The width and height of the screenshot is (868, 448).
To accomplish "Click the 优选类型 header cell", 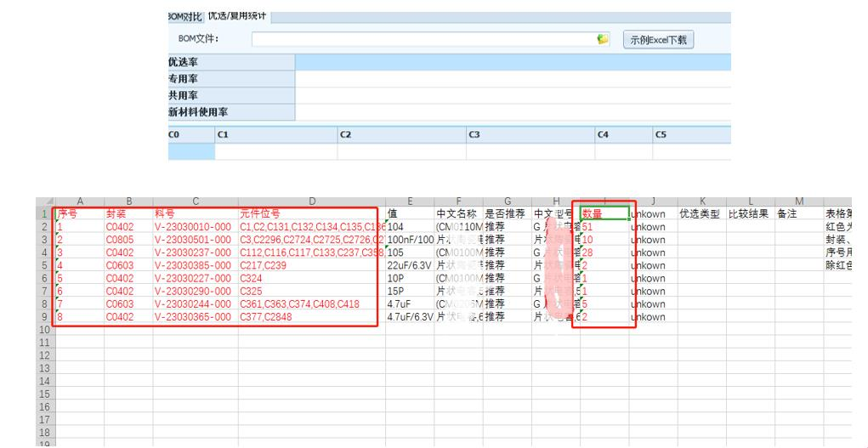I will coord(701,214).
